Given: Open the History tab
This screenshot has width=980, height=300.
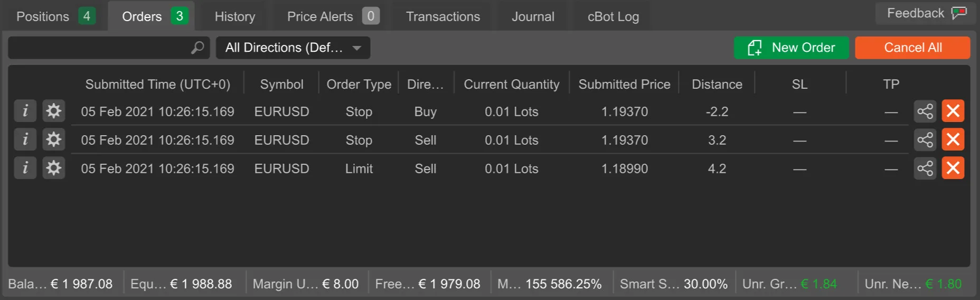Looking at the screenshot, I should (235, 16).
